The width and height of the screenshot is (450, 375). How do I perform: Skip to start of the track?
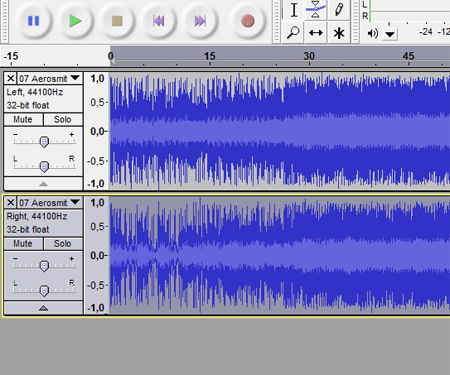[159, 21]
